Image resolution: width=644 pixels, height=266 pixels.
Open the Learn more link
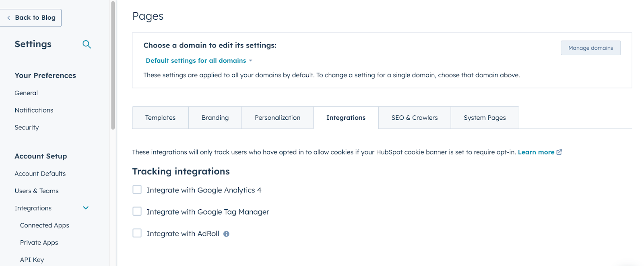tap(536, 152)
